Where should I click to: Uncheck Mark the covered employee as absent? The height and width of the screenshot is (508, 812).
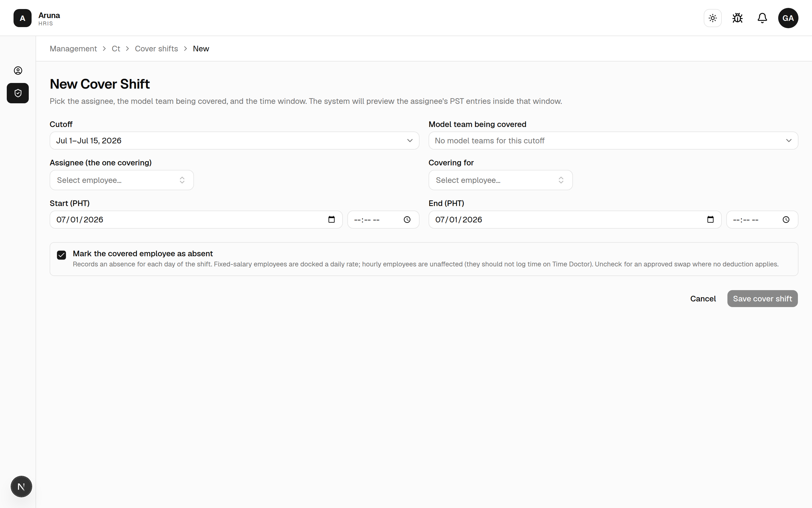(61, 255)
